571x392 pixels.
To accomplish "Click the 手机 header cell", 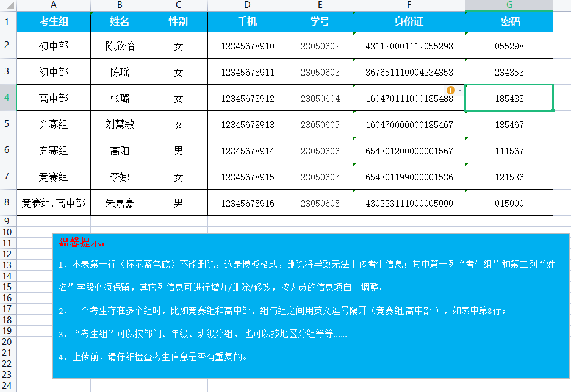I will tap(247, 21).
